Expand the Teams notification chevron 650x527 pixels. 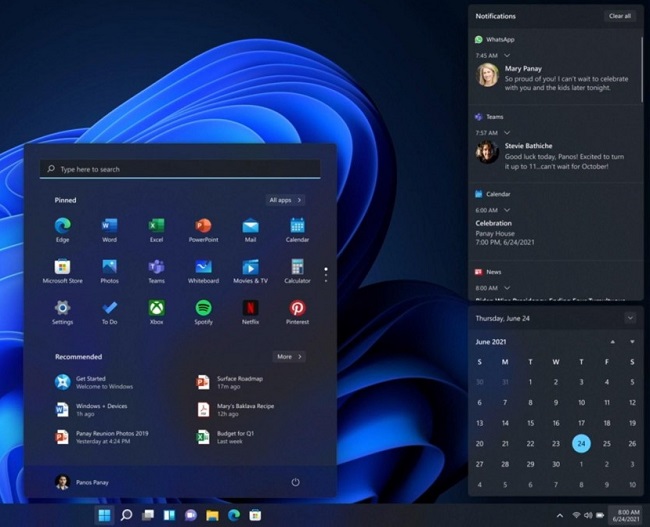pos(507,133)
